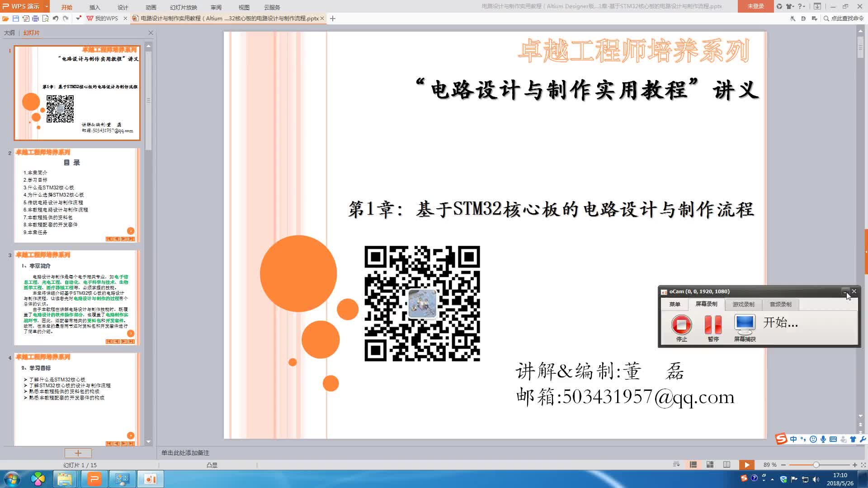This screenshot has height=488, width=868.
Task: Open the file explorer taskbar icon
Action: pyautogui.click(x=65, y=479)
